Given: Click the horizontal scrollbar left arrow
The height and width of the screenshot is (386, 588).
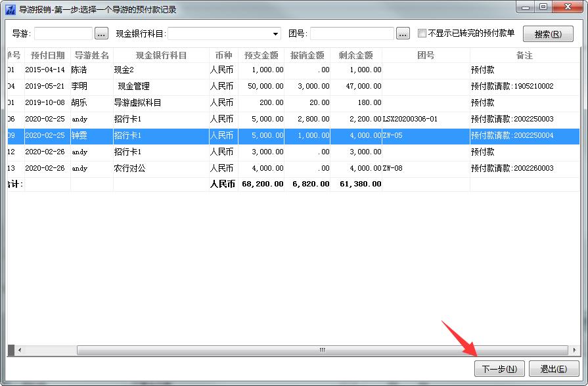Looking at the screenshot, I should [x=18, y=350].
